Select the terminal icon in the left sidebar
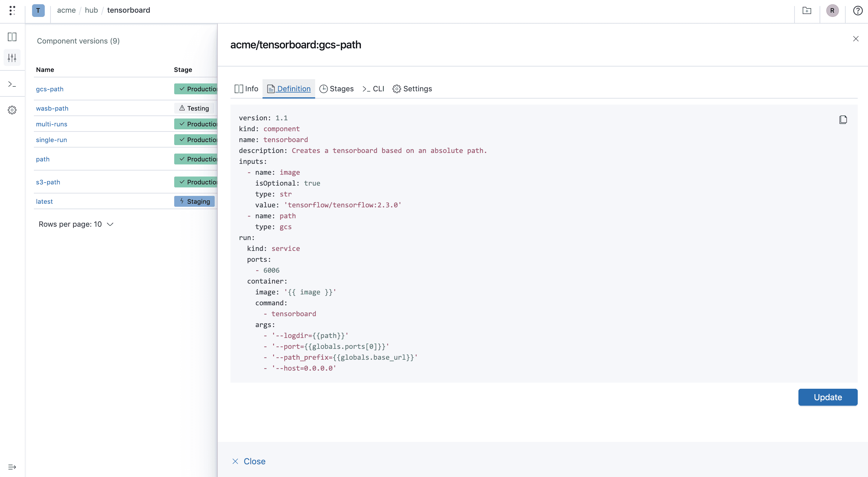Viewport: 868px width, 477px height. 12,84
